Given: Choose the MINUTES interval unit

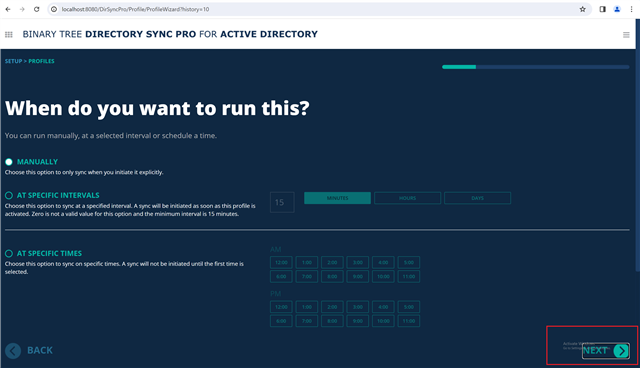Looking at the screenshot, I should tap(338, 198).
